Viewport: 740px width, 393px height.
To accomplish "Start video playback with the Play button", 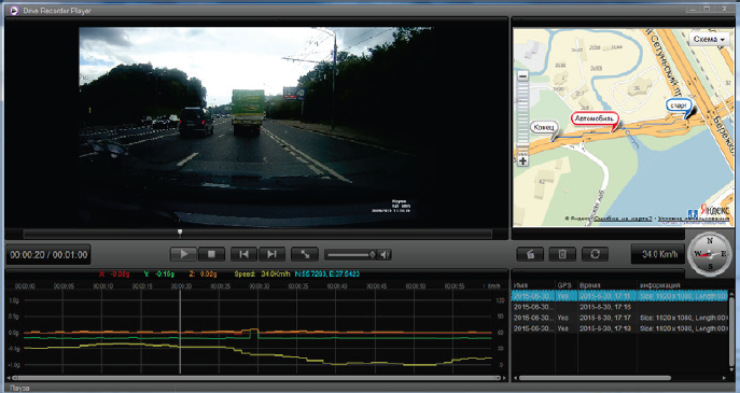I will pyautogui.click(x=183, y=255).
